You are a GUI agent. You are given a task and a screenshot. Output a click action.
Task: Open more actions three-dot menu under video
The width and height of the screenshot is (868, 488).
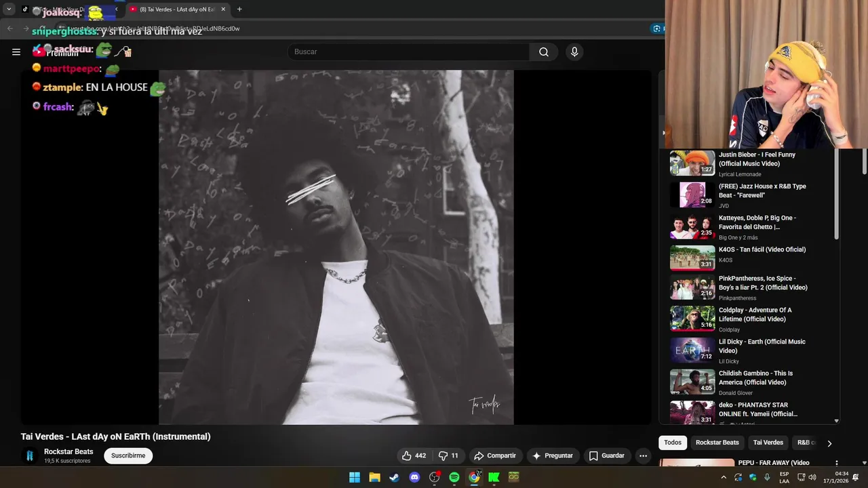(644, 455)
